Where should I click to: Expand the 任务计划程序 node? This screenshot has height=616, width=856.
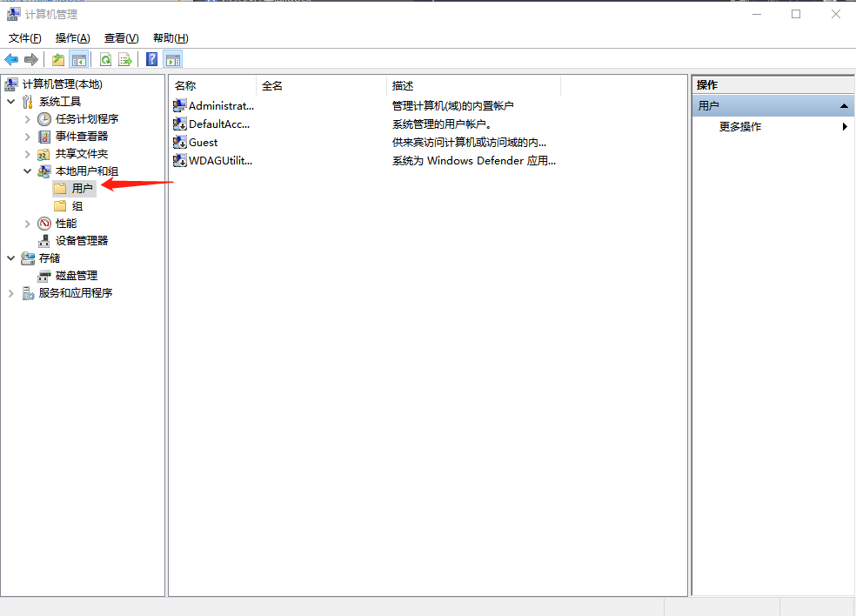(27, 119)
